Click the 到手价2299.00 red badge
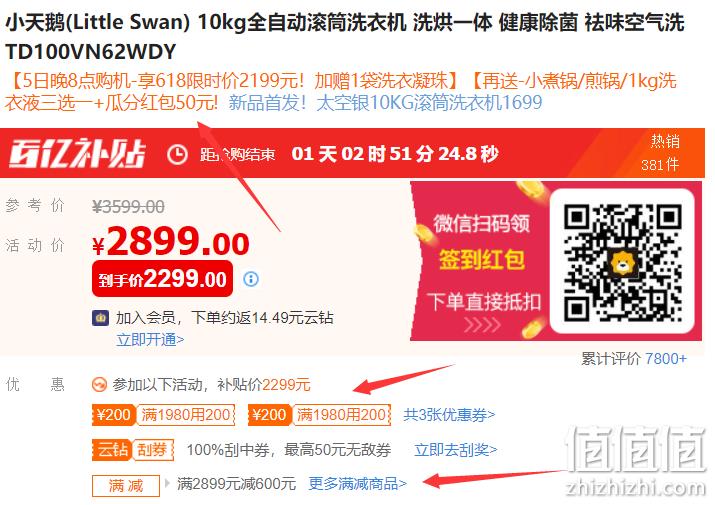The height and width of the screenshot is (505, 715). click(162, 279)
